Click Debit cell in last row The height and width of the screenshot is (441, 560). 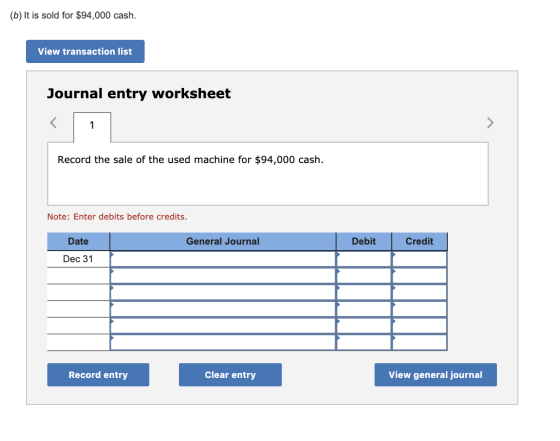364,342
